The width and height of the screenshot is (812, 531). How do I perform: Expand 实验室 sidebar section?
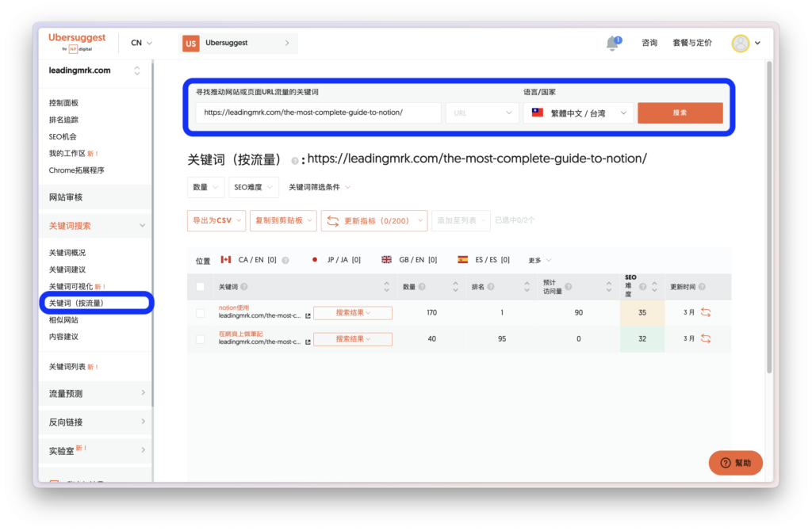click(95, 451)
